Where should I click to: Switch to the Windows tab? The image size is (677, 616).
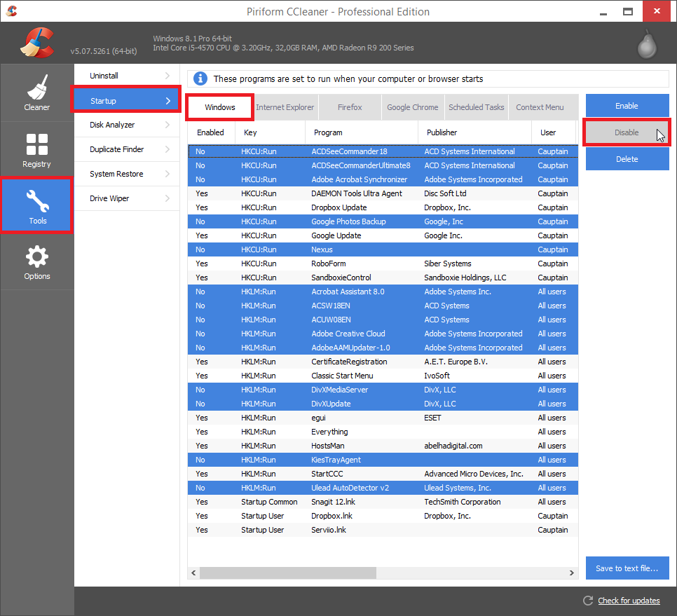(220, 107)
